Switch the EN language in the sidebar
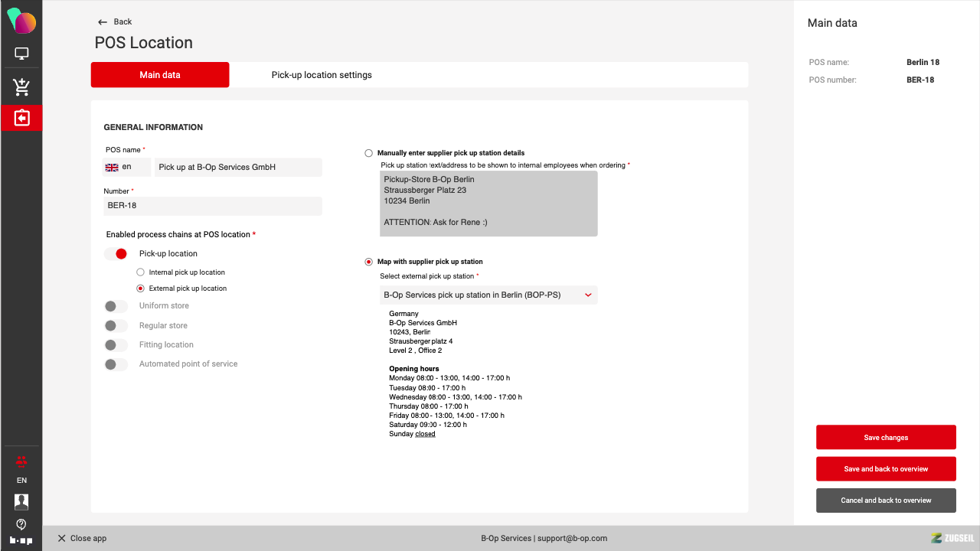The width and height of the screenshot is (980, 551). tap(21, 481)
